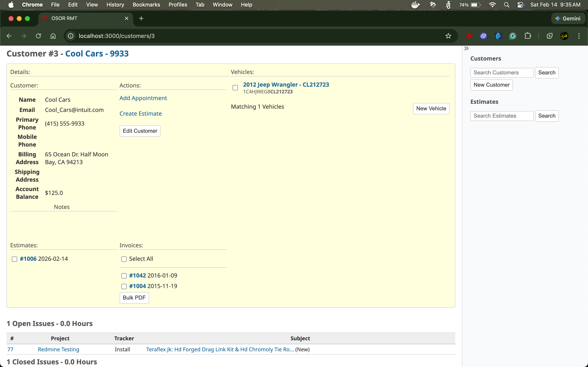Toggle the Select All invoices checkbox
Viewport: 588px width, 367px height.
coord(124,259)
